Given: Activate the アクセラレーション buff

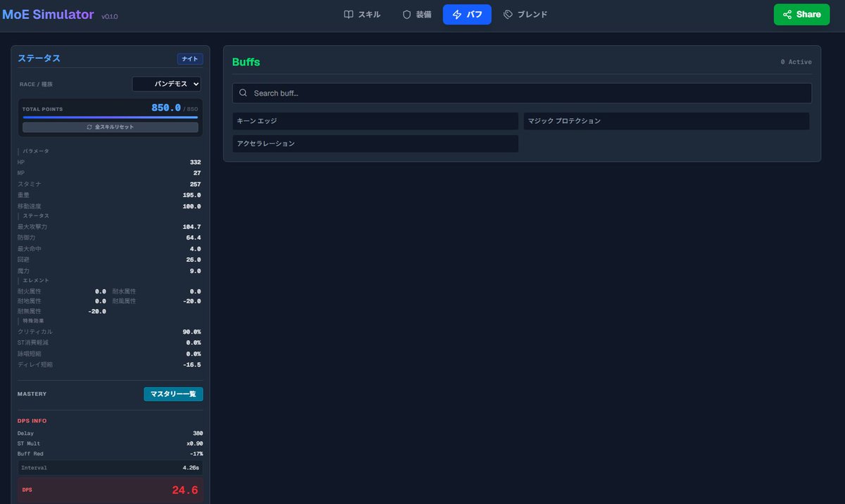Looking at the screenshot, I should (x=375, y=144).
